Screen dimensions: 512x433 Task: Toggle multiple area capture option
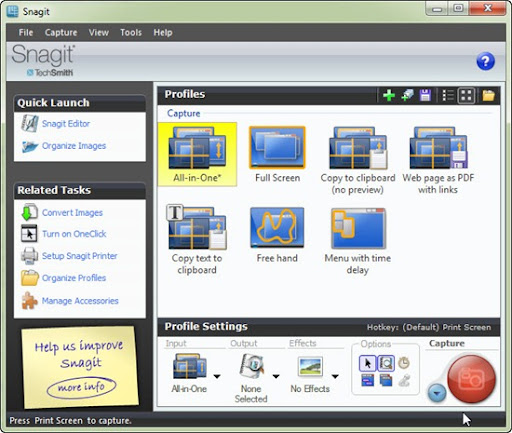point(386,381)
